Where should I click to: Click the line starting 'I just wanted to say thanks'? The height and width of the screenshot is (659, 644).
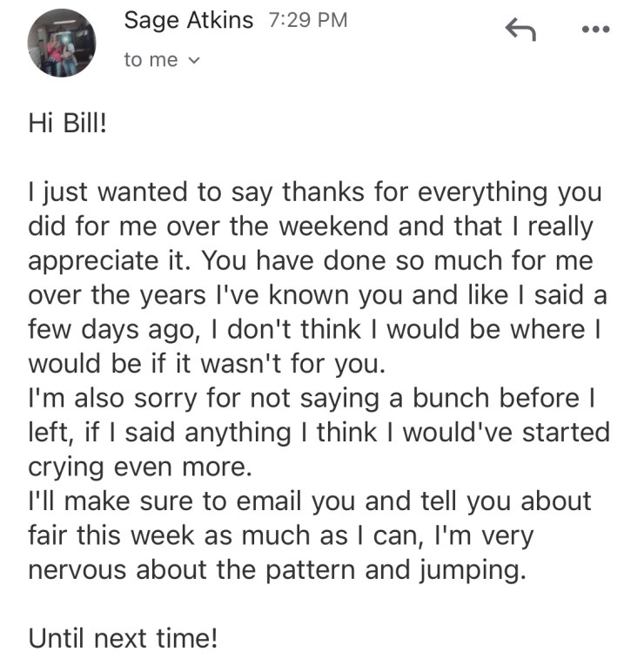click(x=315, y=192)
